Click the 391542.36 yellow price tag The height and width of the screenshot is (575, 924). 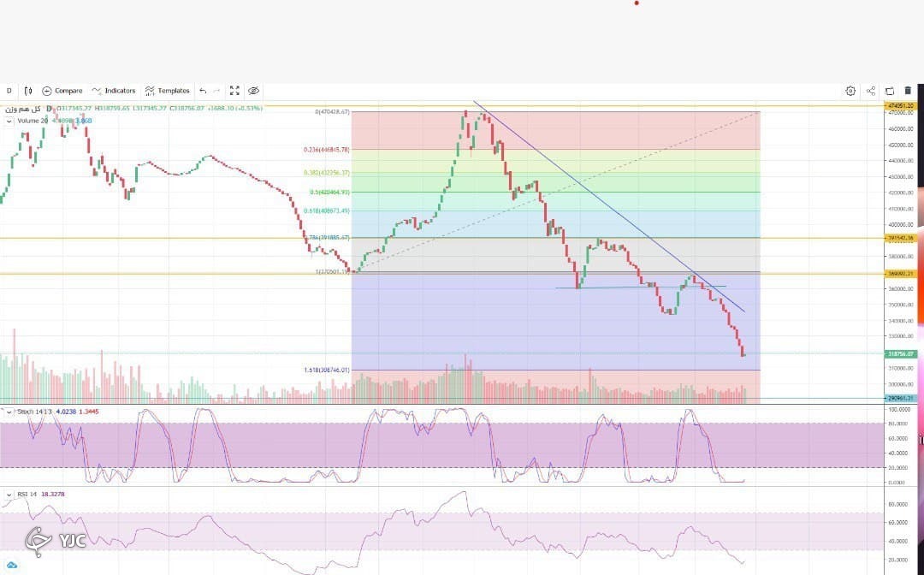point(900,239)
